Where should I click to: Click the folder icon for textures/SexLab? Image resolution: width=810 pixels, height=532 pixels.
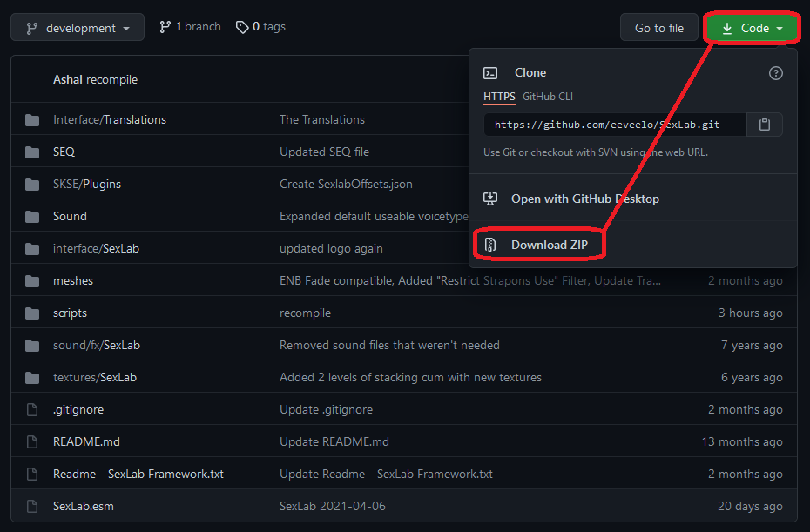click(x=32, y=378)
